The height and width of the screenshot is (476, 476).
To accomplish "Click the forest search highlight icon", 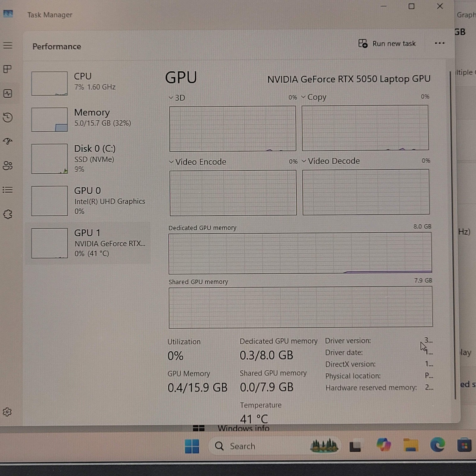I will (x=324, y=445).
